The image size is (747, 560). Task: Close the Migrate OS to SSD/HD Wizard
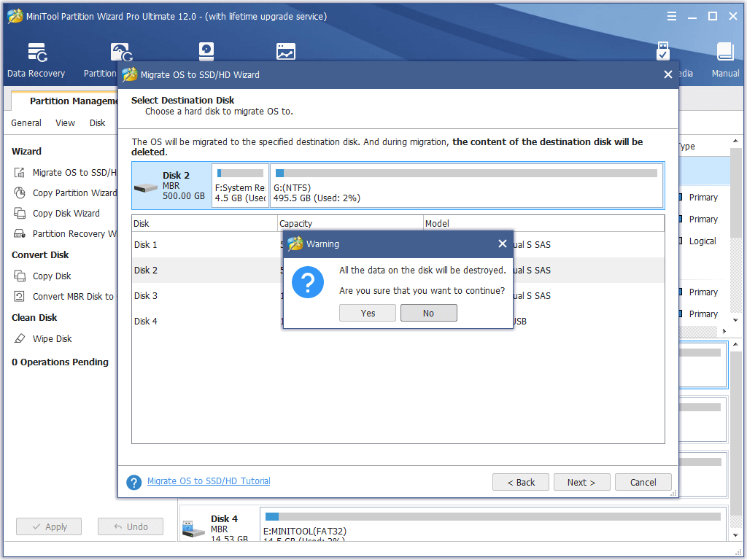[668, 74]
